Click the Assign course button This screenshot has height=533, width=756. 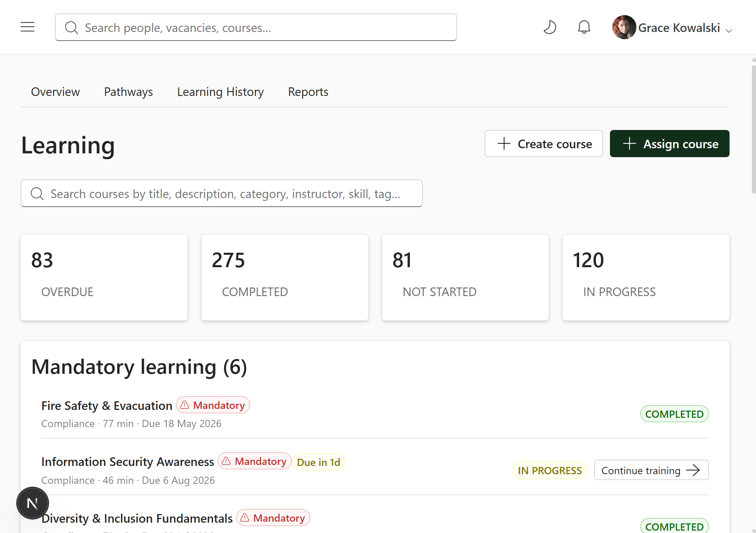pyautogui.click(x=669, y=144)
